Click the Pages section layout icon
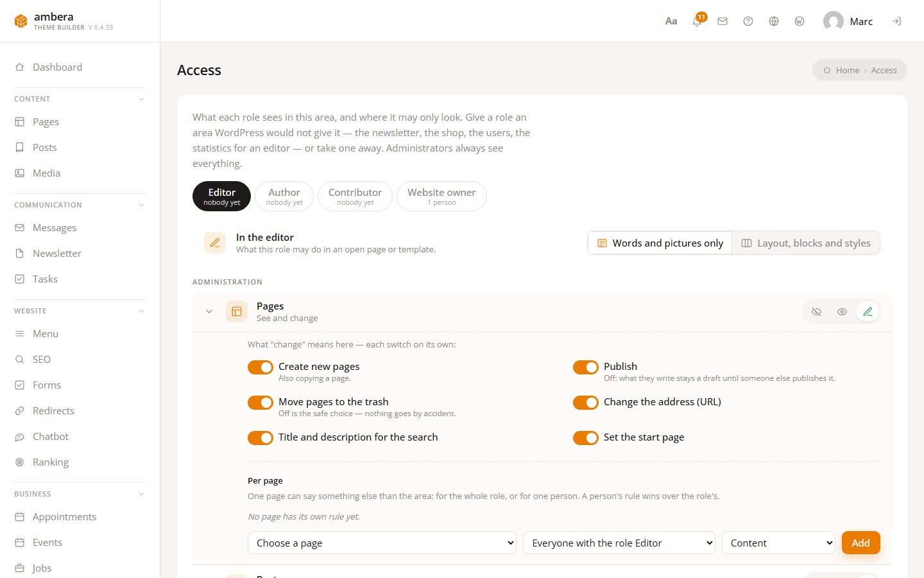The width and height of the screenshot is (924, 578). 237,311
